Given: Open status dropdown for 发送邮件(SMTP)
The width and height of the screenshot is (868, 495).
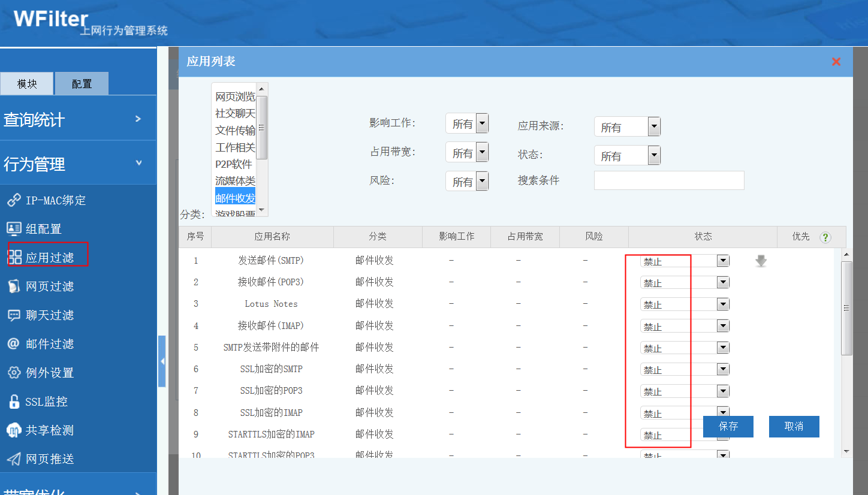Looking at the screenshot, I should (723, 261).
